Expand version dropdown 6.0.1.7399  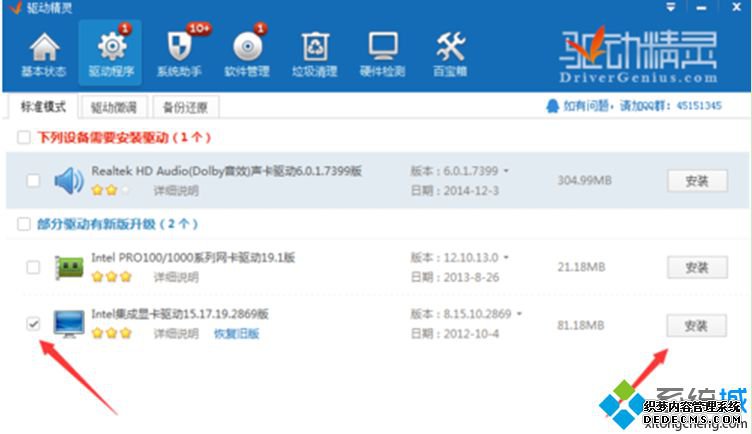(x=506, y=171)
